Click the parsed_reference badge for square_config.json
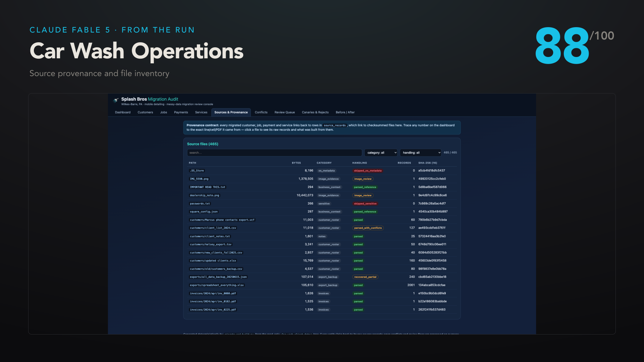Image resolution: width=644 pixels, height=362 pixels. (365, 212)
